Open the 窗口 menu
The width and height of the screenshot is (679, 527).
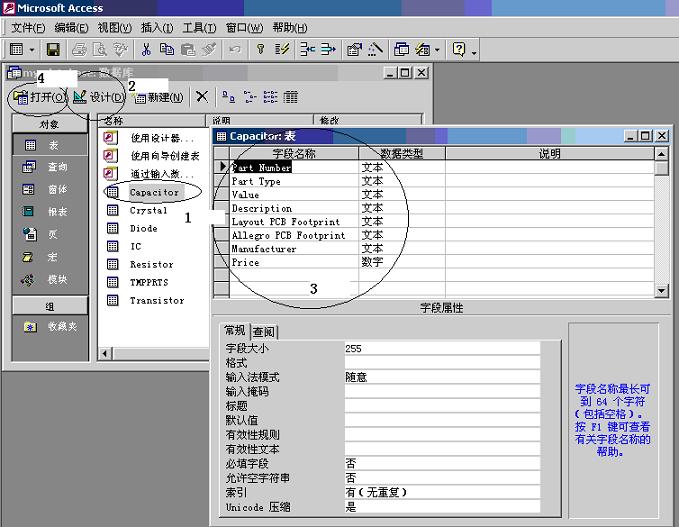(245, 28)
